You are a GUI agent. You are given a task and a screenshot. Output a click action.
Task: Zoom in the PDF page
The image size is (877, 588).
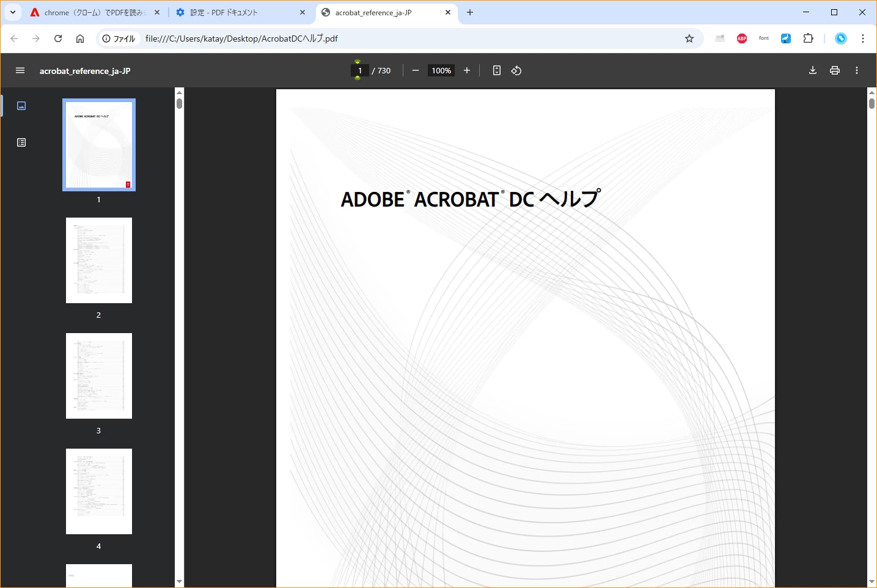tap(467, 70)
